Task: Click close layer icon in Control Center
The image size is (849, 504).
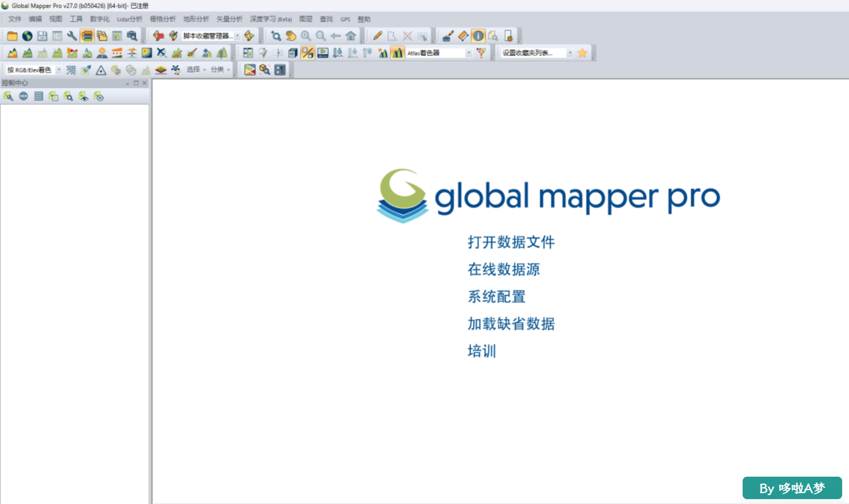Action: [x=99, y=97]
